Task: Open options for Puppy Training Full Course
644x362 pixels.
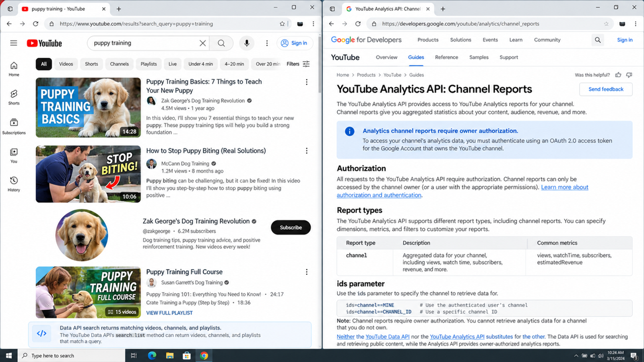Action: pyautogui.click(x=307, y=272)
